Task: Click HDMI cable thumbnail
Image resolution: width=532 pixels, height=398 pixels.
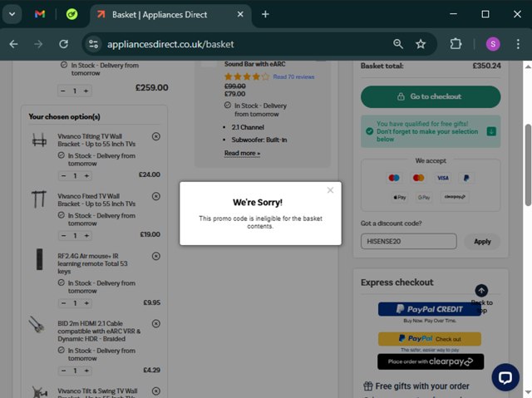Action: pyautogui.click(x=37, y=324)
